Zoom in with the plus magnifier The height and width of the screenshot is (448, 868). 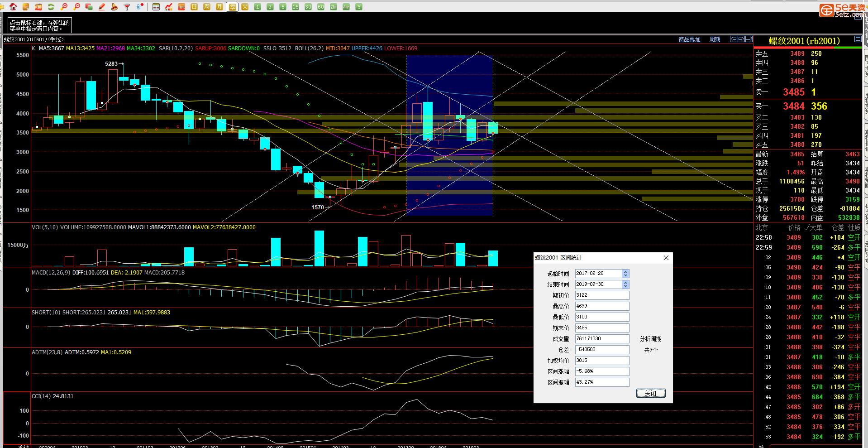point(64,7)
